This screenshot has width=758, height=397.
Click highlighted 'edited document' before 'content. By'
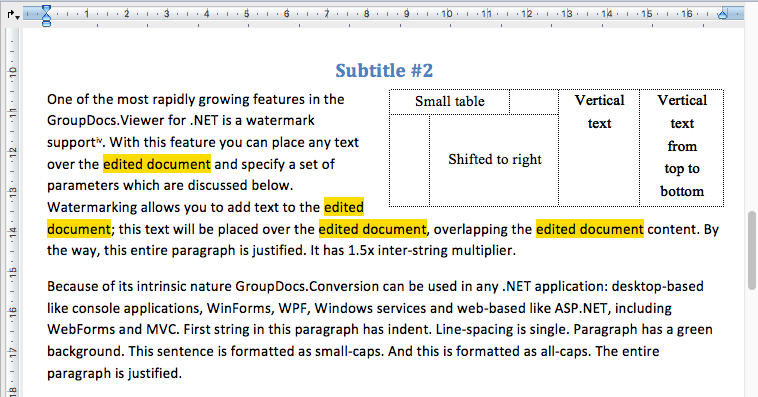click(x=590, y=229)
